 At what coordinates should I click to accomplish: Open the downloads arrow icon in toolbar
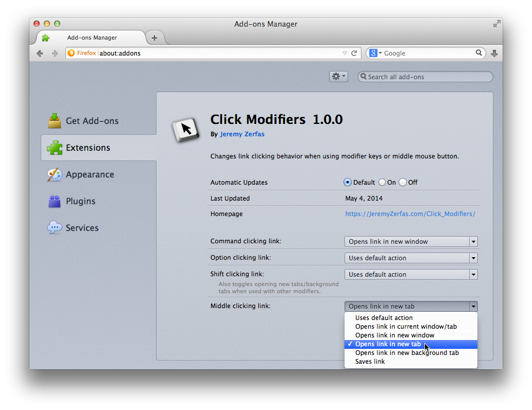[x=494, y=53]
